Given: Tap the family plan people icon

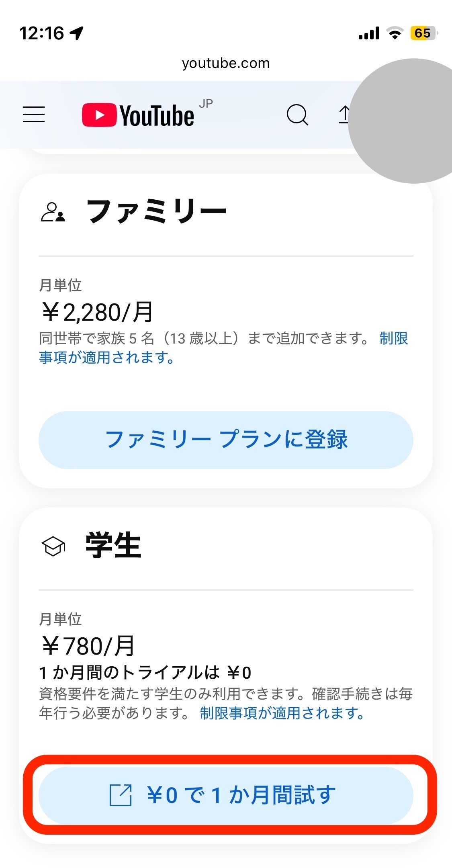Looking at the screenshot, I should pos(53,213).
